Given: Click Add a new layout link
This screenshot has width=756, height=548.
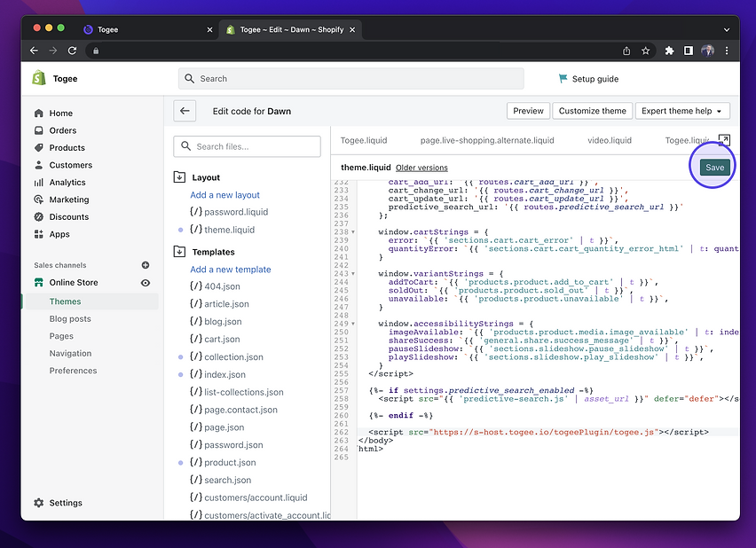Looking at the screenshot, I should 224,195.
